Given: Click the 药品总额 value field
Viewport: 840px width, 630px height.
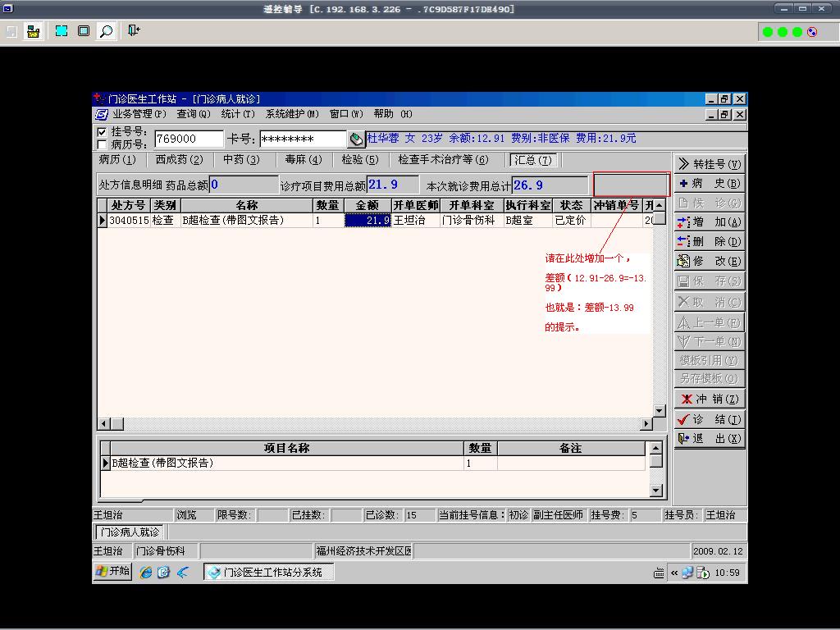Looking at the screenshot, I should 244,185.
